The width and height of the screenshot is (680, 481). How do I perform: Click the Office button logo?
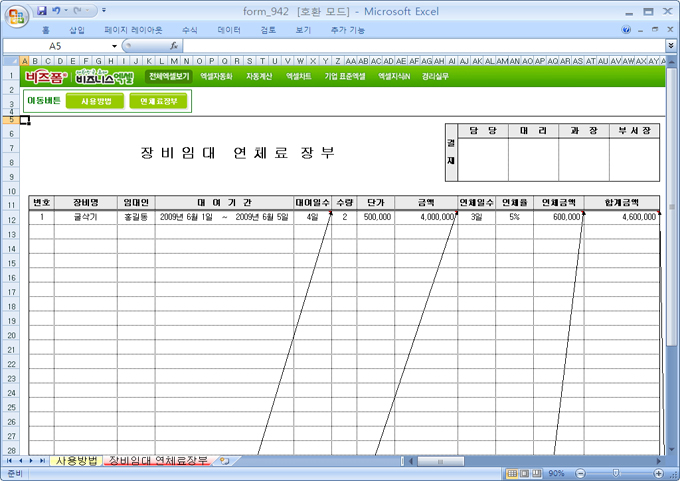pyautogui.click(x=15, y=15)
